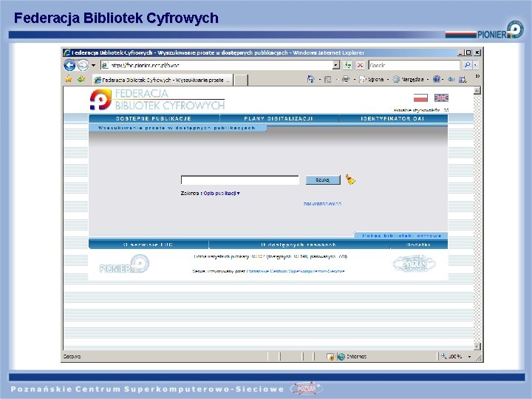This screenshot has width=532, height=399.
Task: Open the Narzędzia tools menu
Action: click(x=411, y=79)
